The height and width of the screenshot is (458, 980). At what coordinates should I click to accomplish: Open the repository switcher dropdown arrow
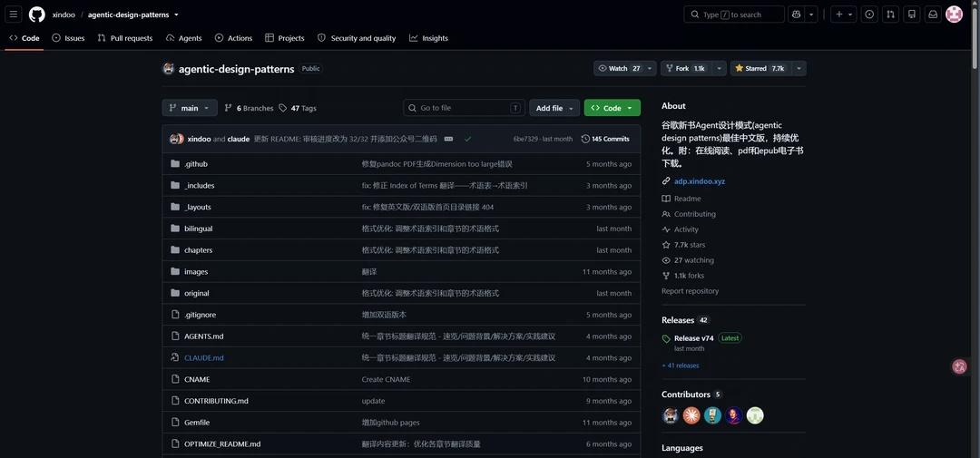pos(176,15)
